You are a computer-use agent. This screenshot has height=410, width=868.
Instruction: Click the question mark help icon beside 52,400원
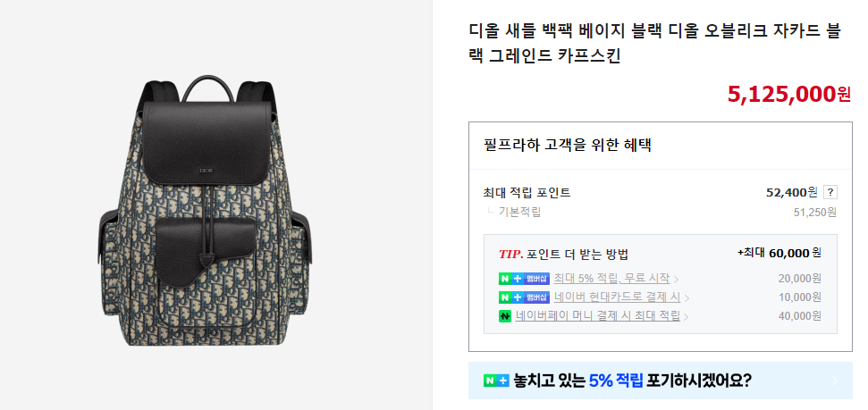coord(830,193)
